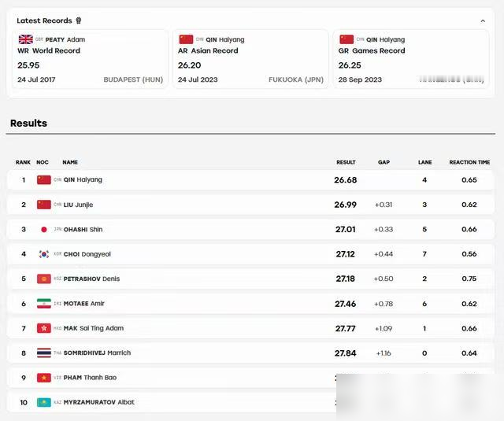Click the result 26.99
Viewport: 504px width, 421px height.
(346, 205)
